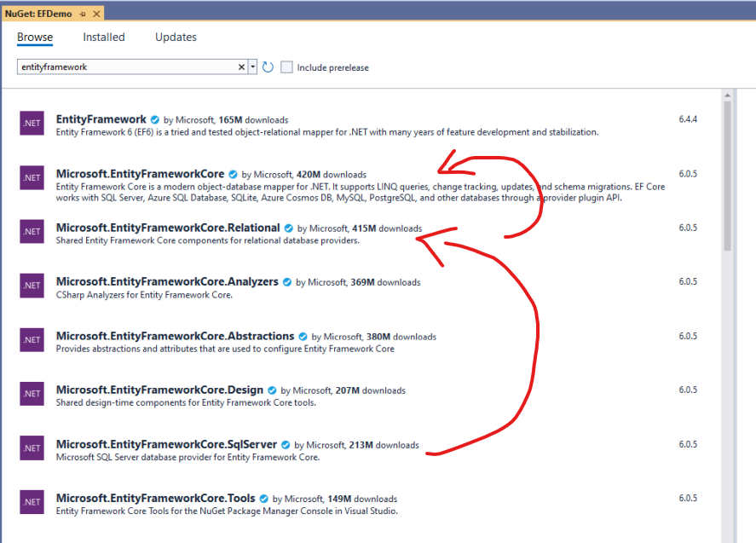The width and height of the screenshot is (756, 543).
Task: Click the EntityFrameworkCore.Relational .NET icon
Action: pos(32,232)
